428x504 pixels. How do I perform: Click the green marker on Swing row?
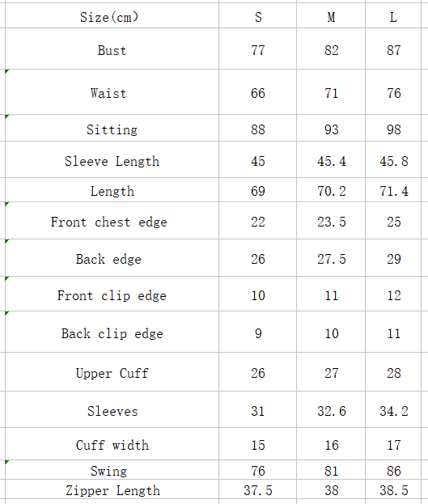[x=7, y=462]
